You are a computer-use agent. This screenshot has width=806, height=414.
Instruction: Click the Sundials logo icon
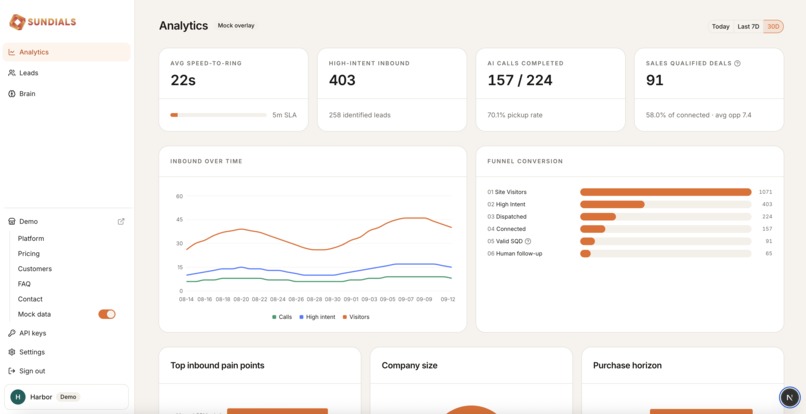click(17, 22)
